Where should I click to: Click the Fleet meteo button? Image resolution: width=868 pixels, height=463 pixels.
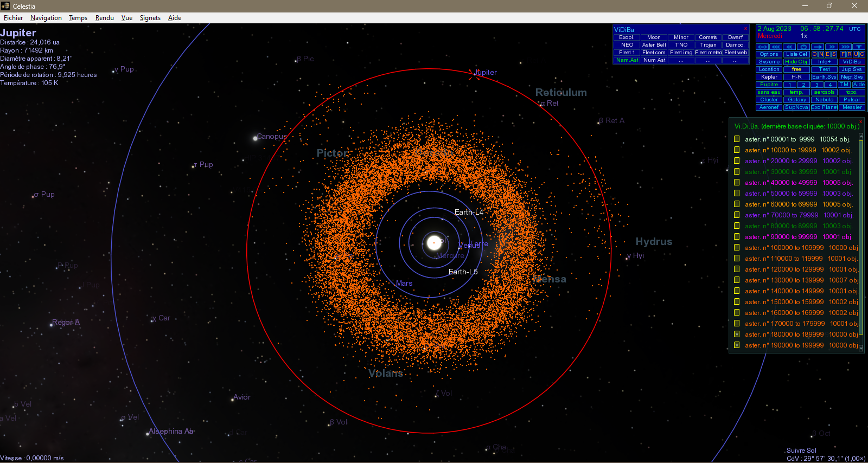coord(708,53)
